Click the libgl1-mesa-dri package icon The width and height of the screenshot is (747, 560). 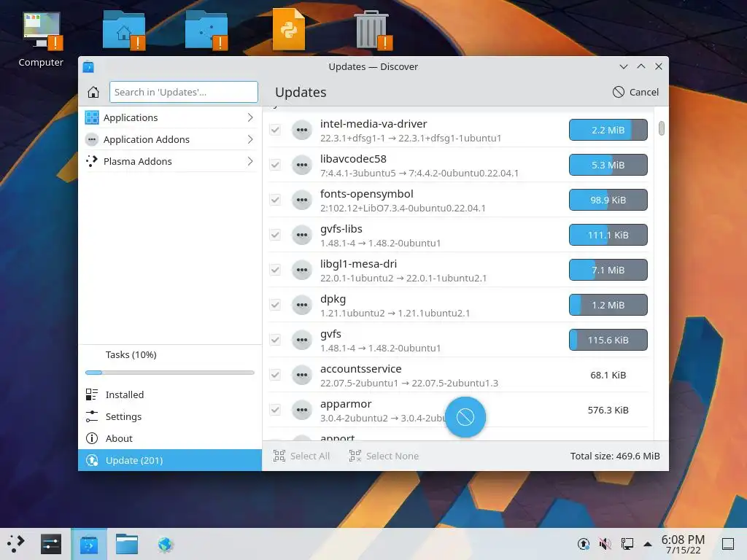point(302,270)
